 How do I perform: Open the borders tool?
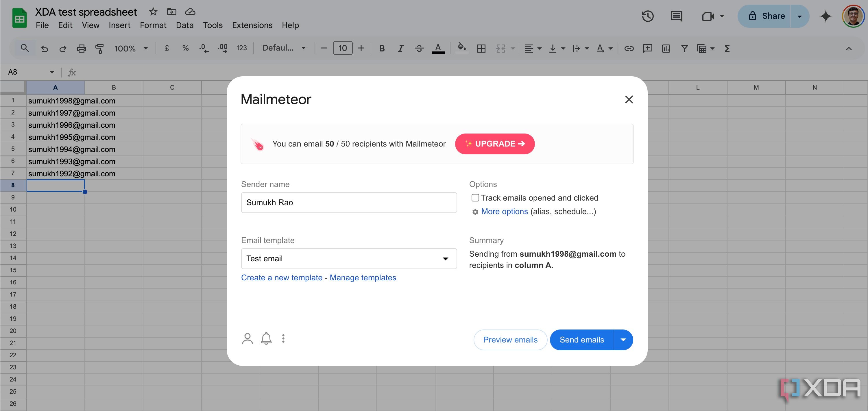(x=481, y=49)
